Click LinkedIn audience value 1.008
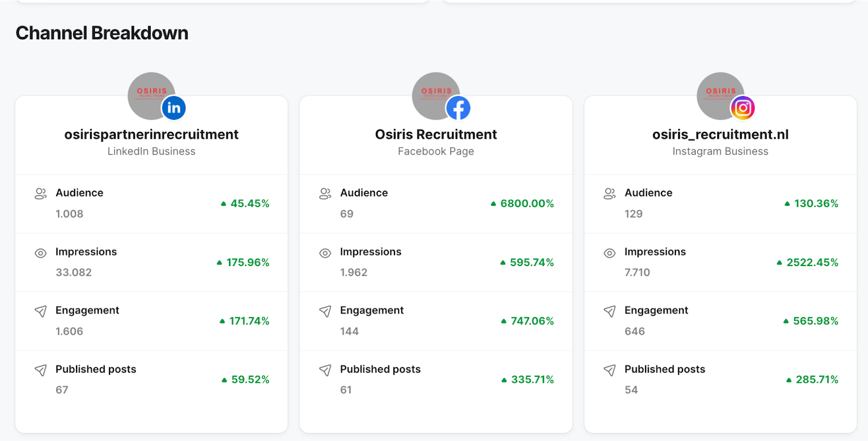This screenshot has height=441, width=868. [69, 214]
